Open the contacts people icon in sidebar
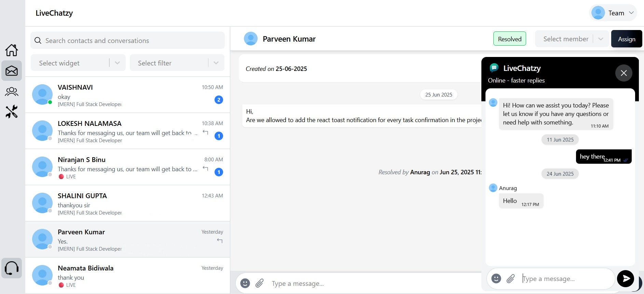644x294 pixels. (x=12, y=91)
